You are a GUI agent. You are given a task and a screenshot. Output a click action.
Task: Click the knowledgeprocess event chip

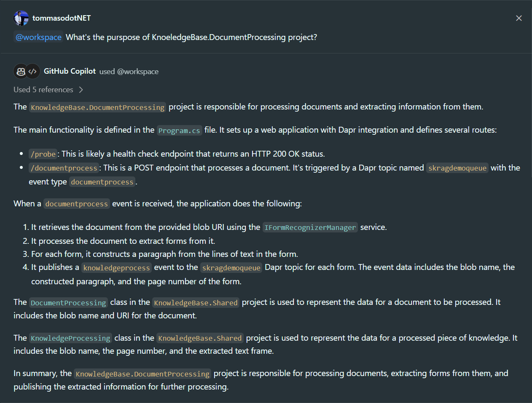[x=116, y=267]
